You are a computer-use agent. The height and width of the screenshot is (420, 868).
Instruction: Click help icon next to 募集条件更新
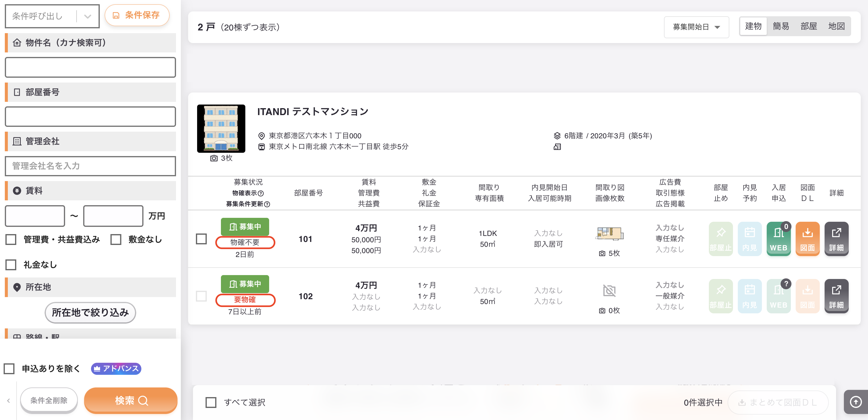[267, 204]
